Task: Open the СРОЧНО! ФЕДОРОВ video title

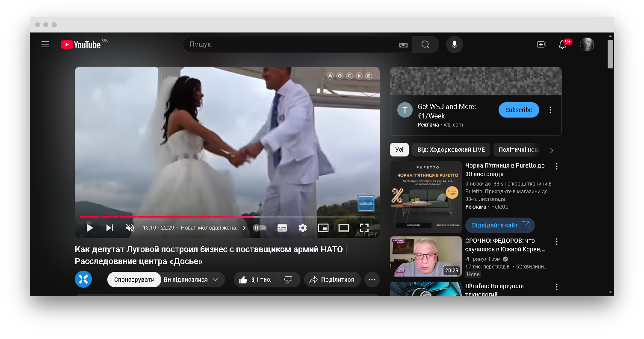Action: point(505,245)
